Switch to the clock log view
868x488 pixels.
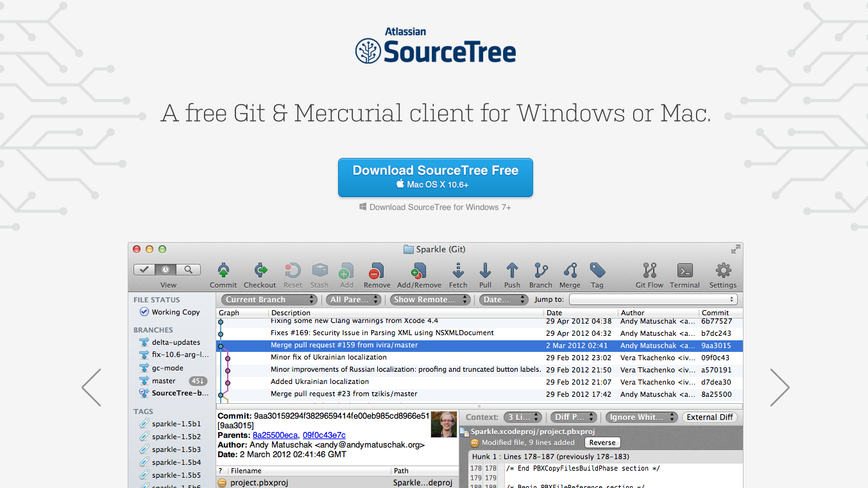[x=166, y=270]
